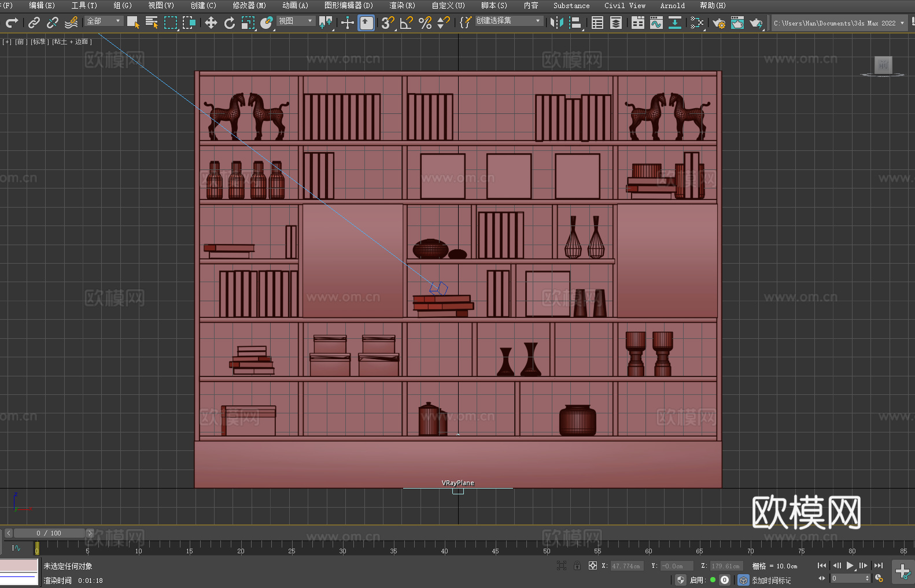Open the Arnold menu

point(673,5)
